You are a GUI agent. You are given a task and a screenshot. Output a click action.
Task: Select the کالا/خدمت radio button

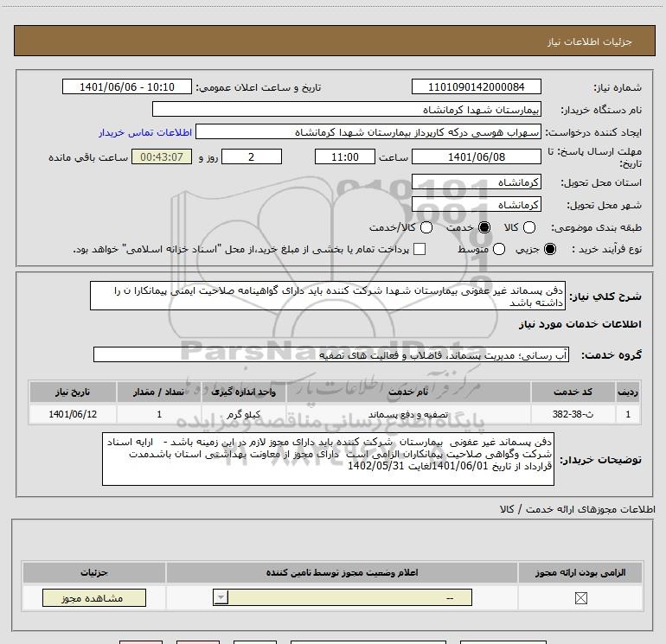pyautogui.click(x=426, y=227)
